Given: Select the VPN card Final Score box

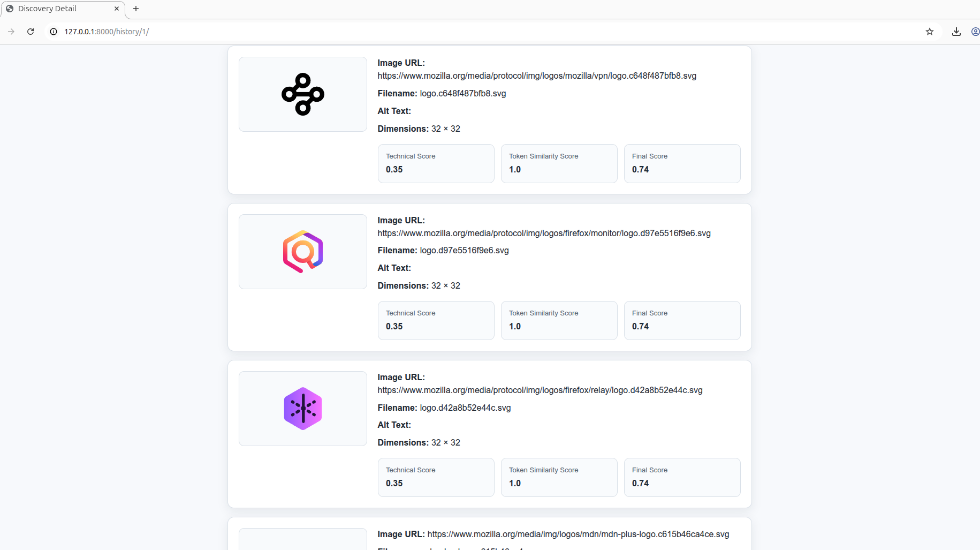Looking at the screenshot, I should click(682, 163).
